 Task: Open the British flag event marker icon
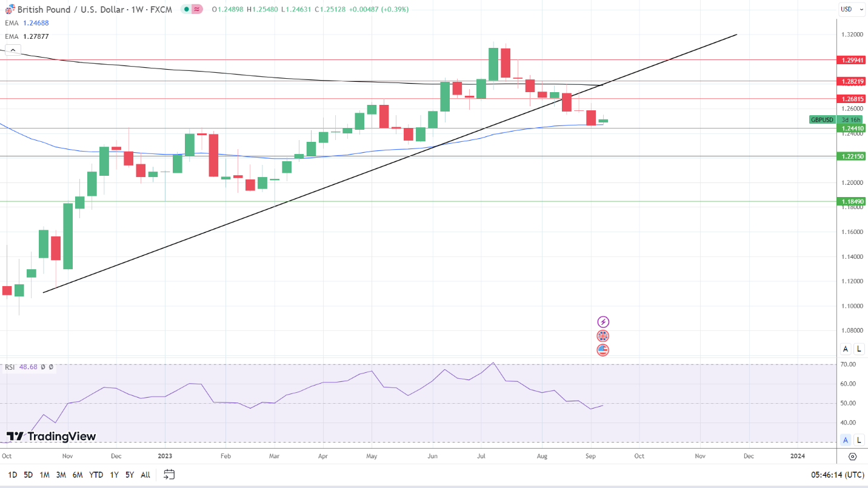(x=603, y=335)
